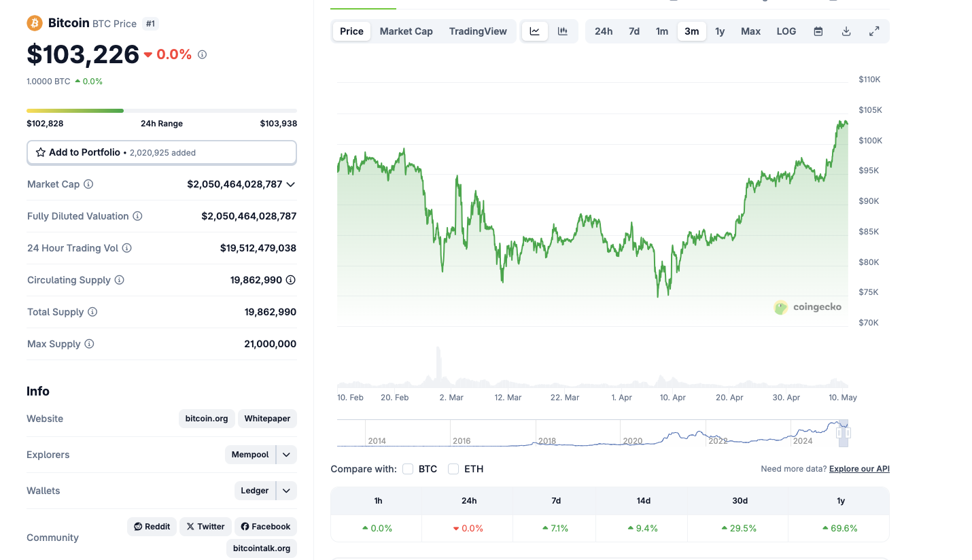Toggle LOG scale on chart

coord(786,31)
